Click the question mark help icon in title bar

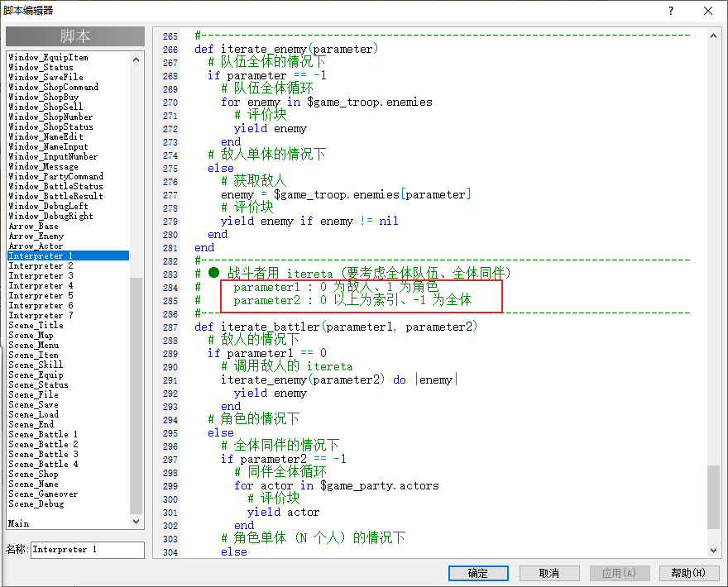[671, 11]
